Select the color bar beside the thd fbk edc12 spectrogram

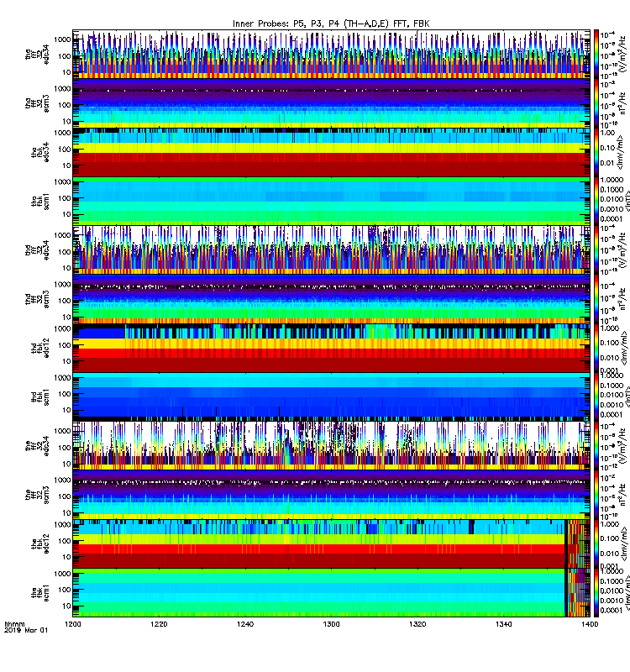point(596,348)
